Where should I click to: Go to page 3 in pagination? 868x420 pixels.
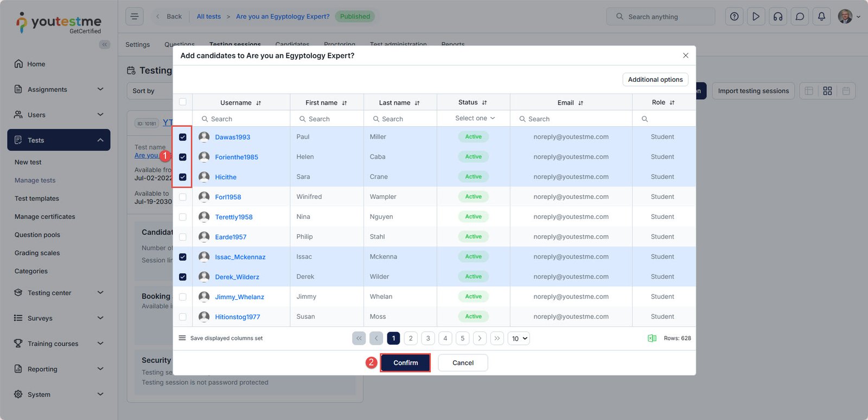[x=428, y=339]
